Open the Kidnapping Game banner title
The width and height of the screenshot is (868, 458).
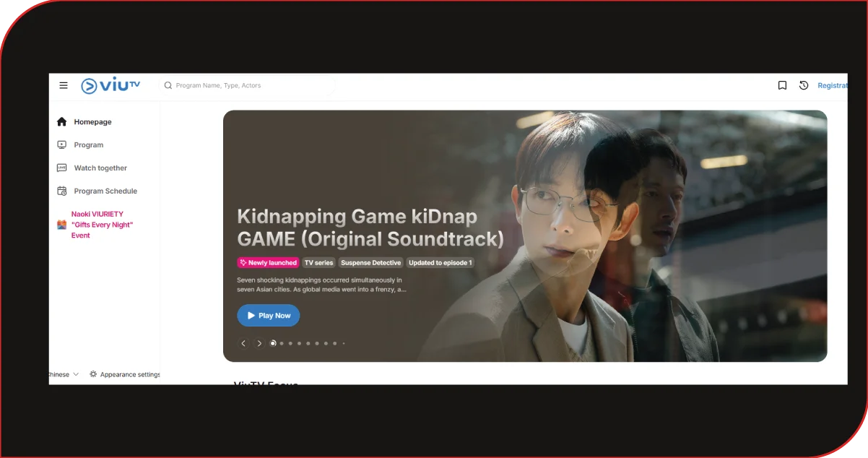(370, 227)
